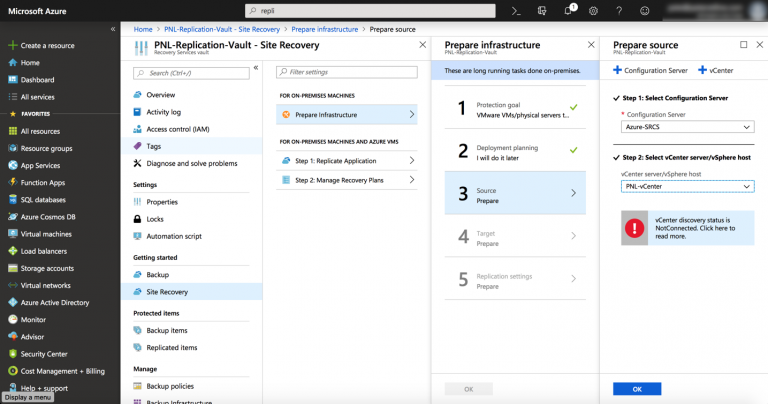Click the portal search box containing repli

click(370, 11)
